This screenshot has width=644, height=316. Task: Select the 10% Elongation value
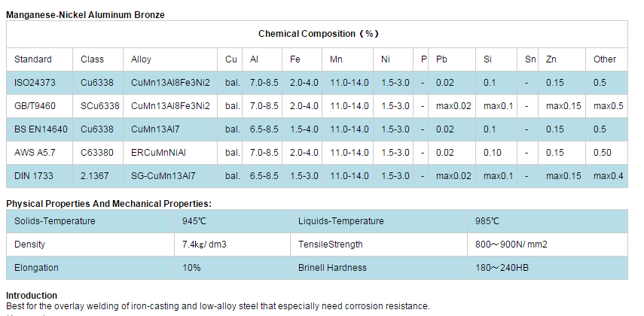pos(191,268)
